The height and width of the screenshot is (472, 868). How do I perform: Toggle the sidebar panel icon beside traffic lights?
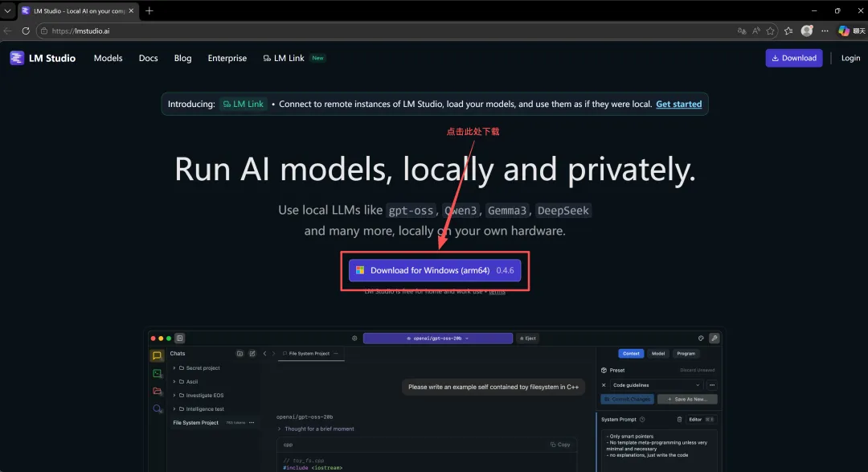coord(179,338)
